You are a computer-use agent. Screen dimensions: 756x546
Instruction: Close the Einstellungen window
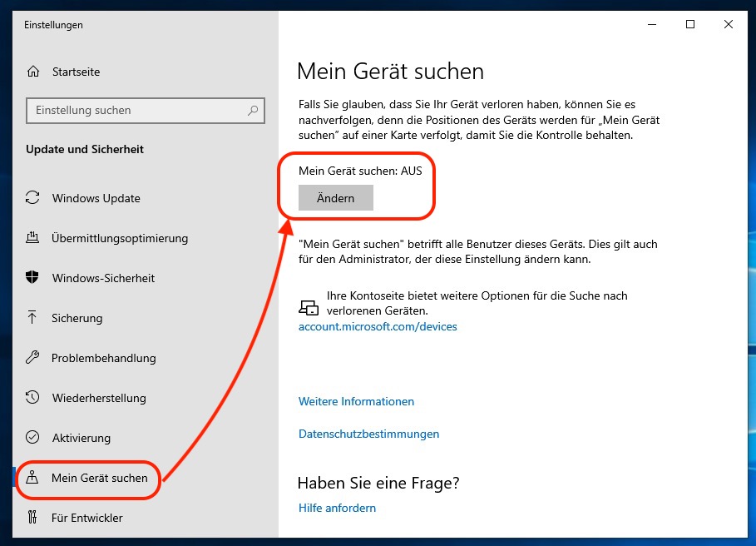tap(729, 24)
